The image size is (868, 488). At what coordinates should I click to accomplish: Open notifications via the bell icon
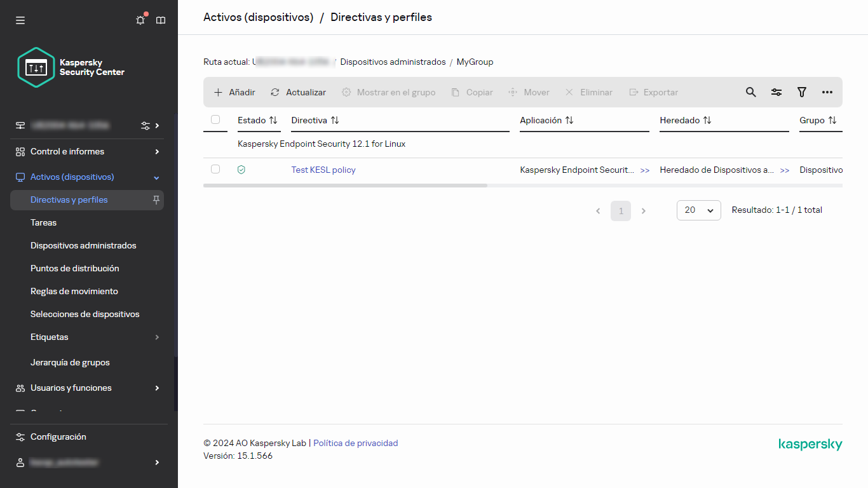[x=140, y=20]
